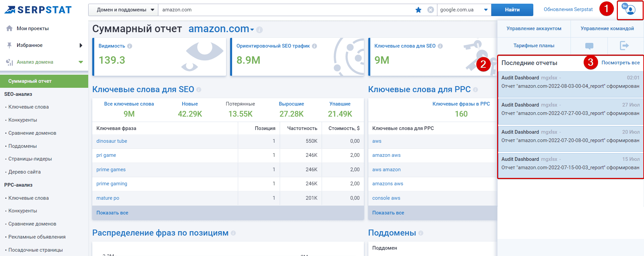Collapse the Анализ домена section
Image resolution: width=644 pixels, height=256 pixels.
pyautogui.click(x=44, y=62)
